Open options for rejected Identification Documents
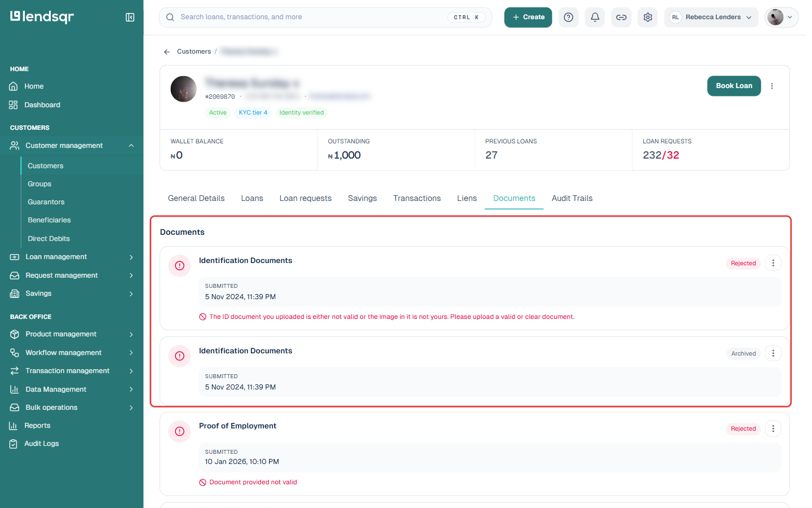Viewport: 812px width, 508px height. pyautogui.click(x=773, y=263)
